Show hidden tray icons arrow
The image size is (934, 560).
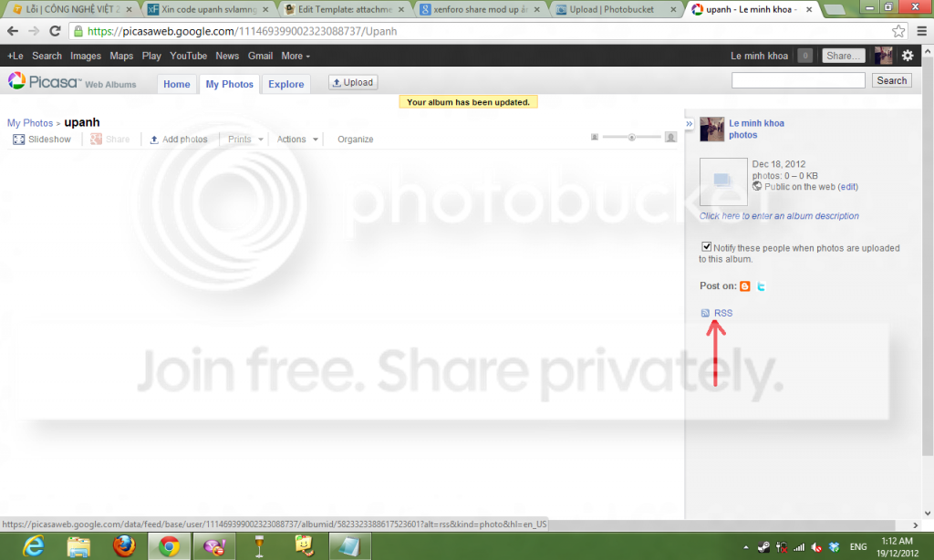[x=746, y=547]
